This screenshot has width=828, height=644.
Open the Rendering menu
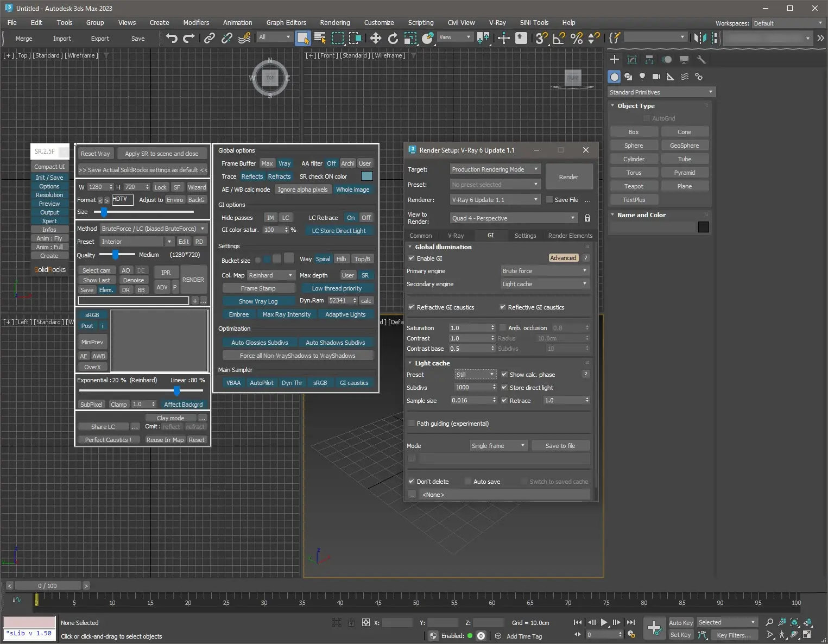pyautogui.click(x=334, y=22)
